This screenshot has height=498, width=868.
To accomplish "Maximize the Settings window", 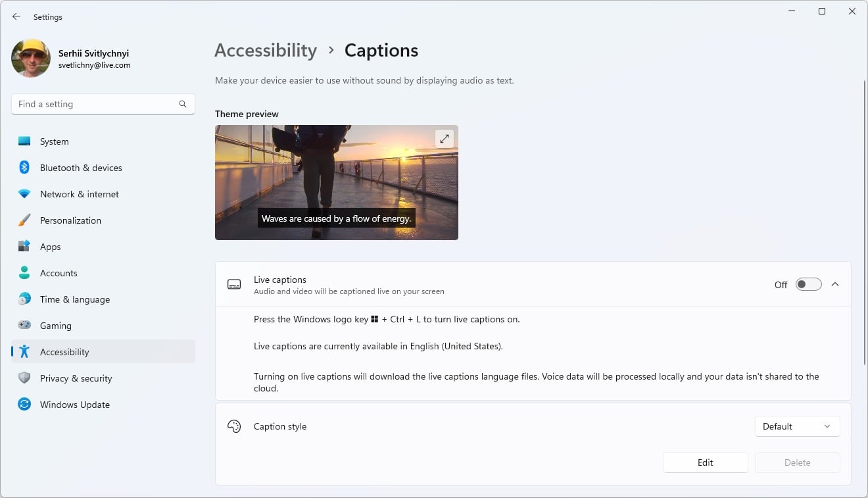I will 822,11.
